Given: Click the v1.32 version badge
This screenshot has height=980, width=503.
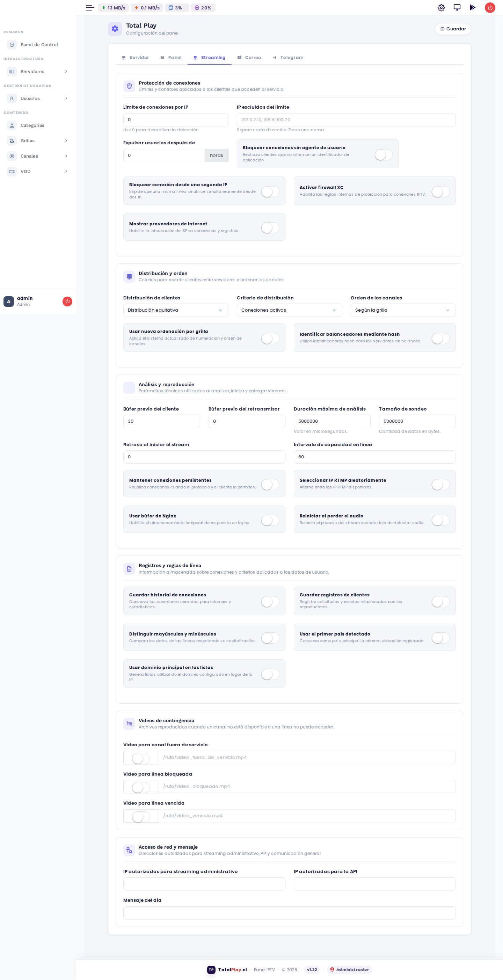Looking at the screenshot, I should (312, 970).
